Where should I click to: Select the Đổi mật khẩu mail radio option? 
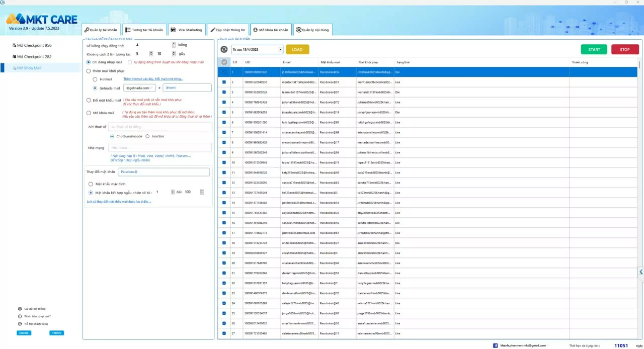coord(89,100)
